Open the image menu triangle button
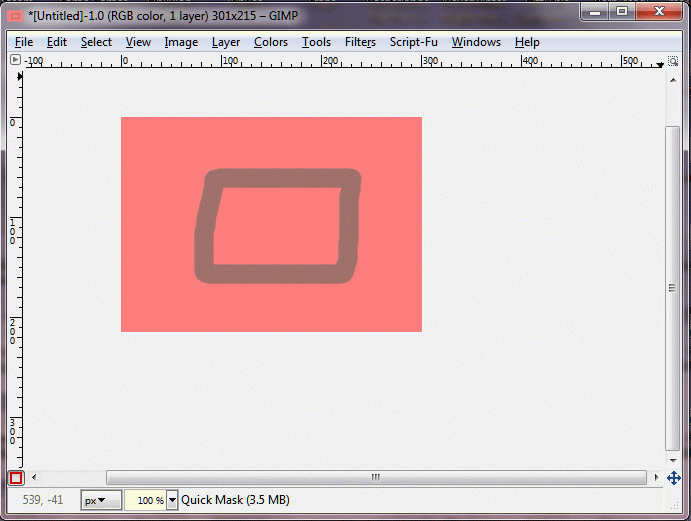Viewport: 691px width, 521px height. [x=15, y=60]
